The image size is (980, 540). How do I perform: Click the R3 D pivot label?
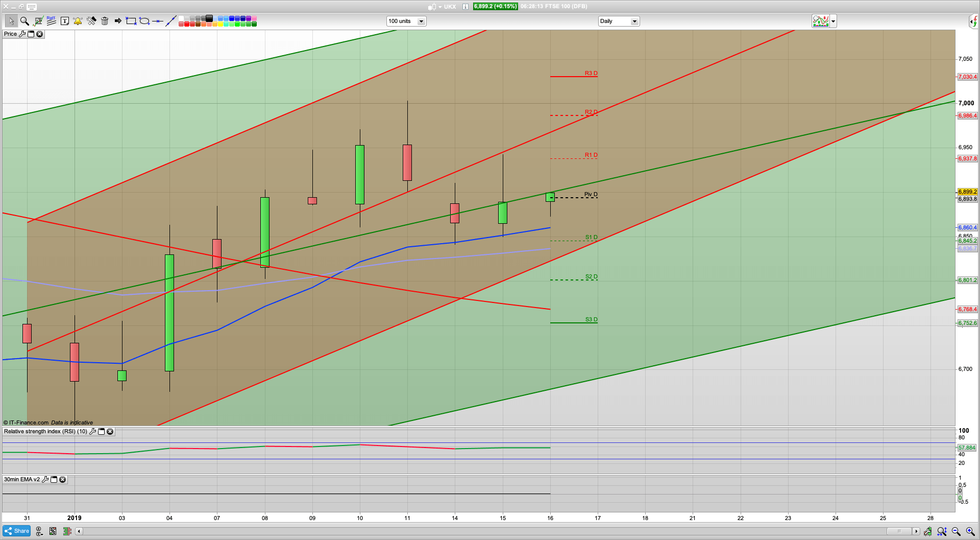click(591, 73)
